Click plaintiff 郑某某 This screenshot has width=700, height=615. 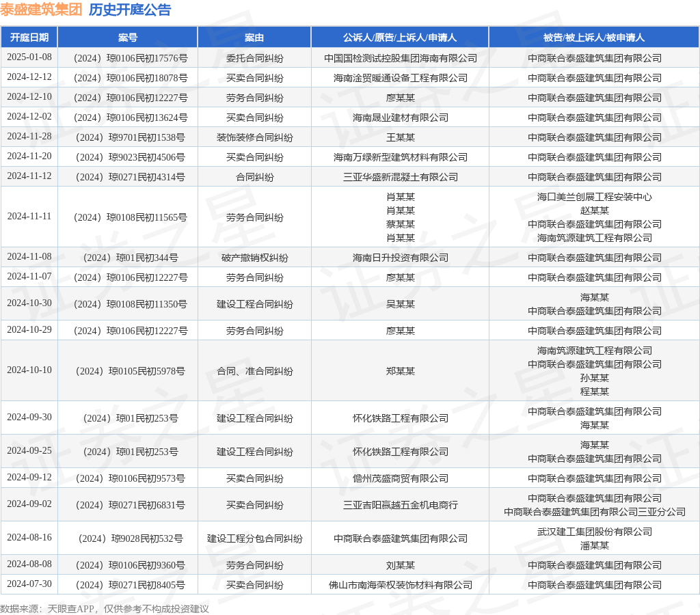[401, 371]
